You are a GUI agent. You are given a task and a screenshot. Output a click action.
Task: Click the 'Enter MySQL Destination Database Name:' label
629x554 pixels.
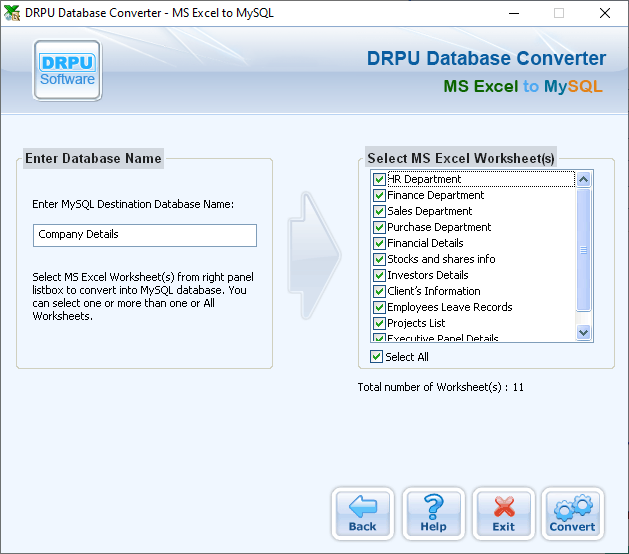coord(133,204)
